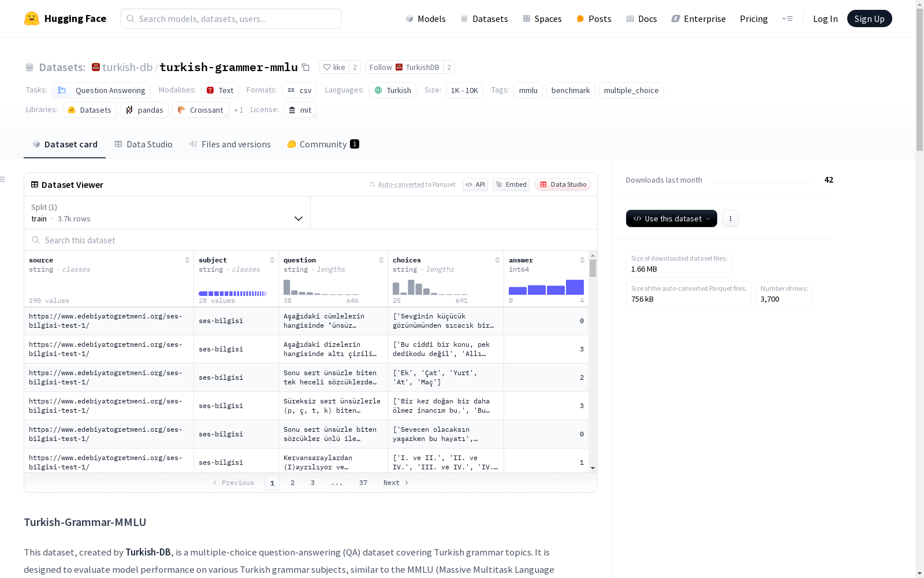Click the Embed button
Screen dimensions: 924x578
coord(511,184)
